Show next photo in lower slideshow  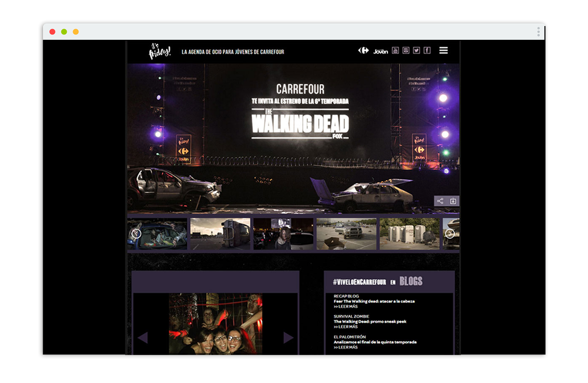coord(288,338)
